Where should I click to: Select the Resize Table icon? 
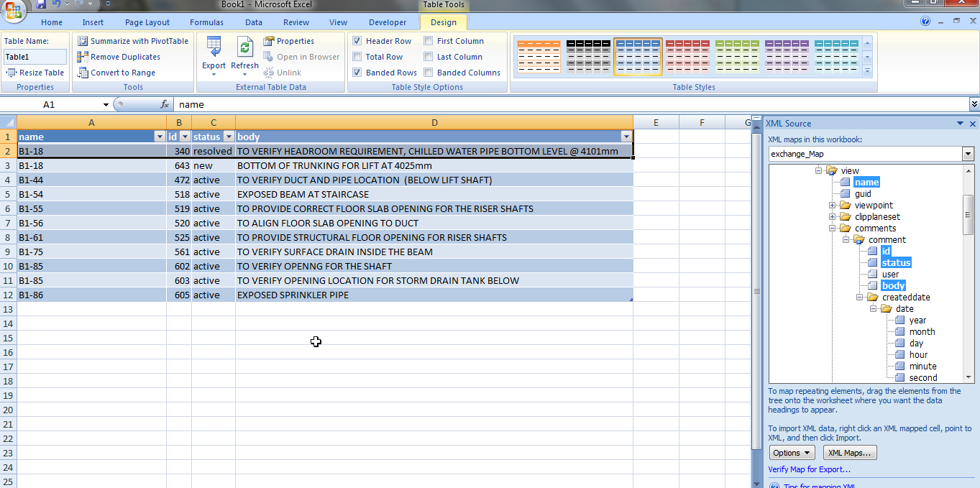tap(11, 72)
